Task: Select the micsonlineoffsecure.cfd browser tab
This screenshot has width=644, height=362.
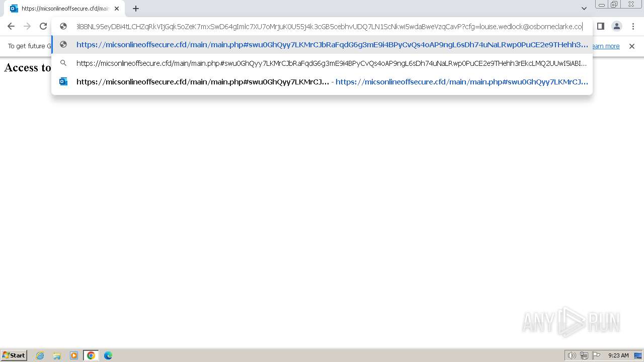Action: (x=64, y=9)
